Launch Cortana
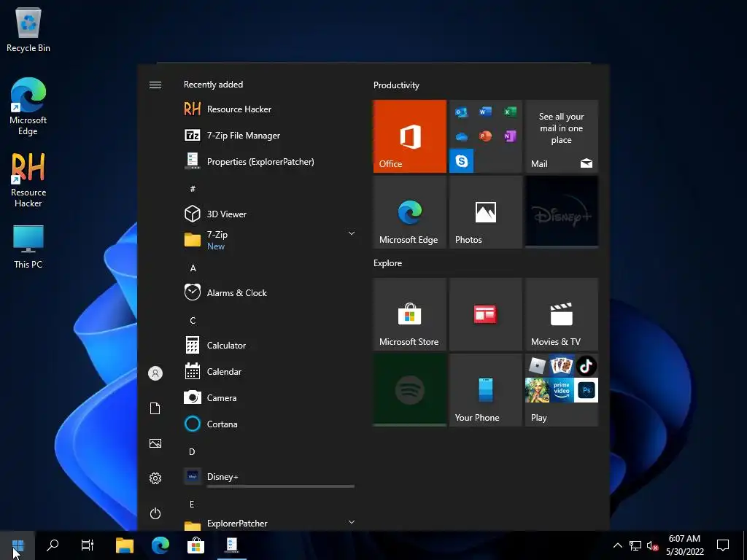Viewport: 747px width, 560px height. (268, 424)
